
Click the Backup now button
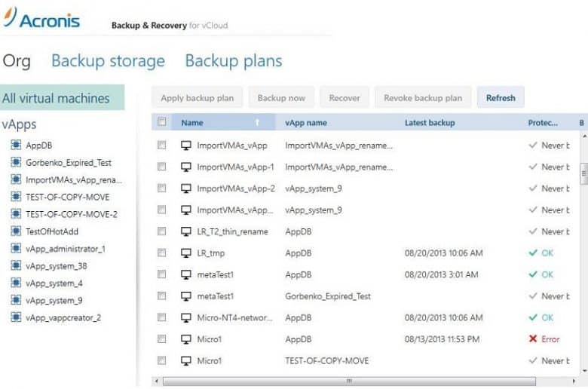click(281, 97)
